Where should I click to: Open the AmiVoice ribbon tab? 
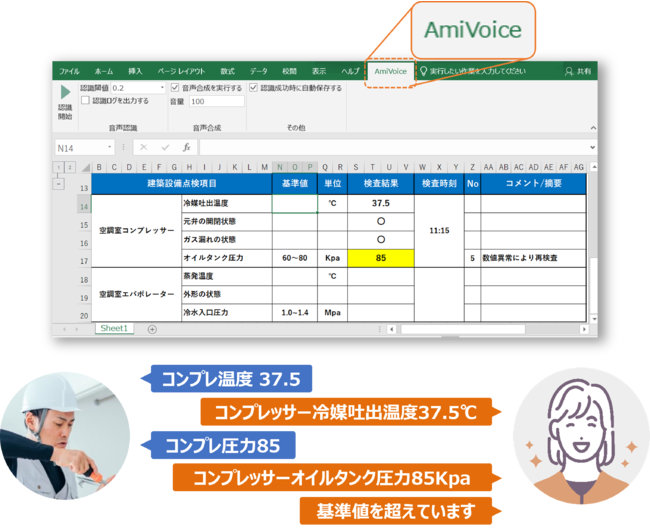click(389, 72)
